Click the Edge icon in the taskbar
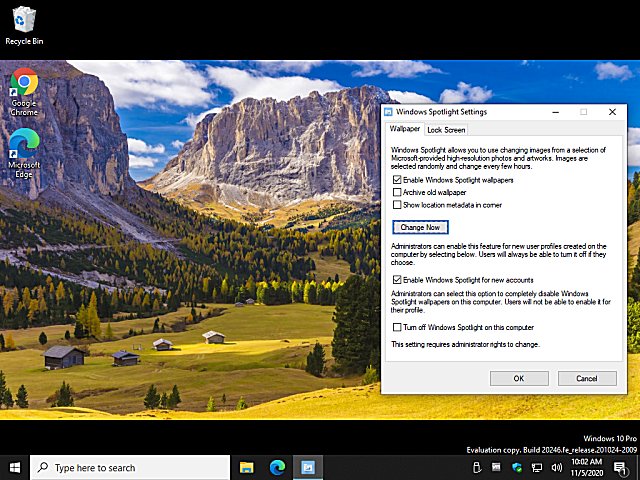Screen dimensions: 640x480 click(x=277, y=467)
